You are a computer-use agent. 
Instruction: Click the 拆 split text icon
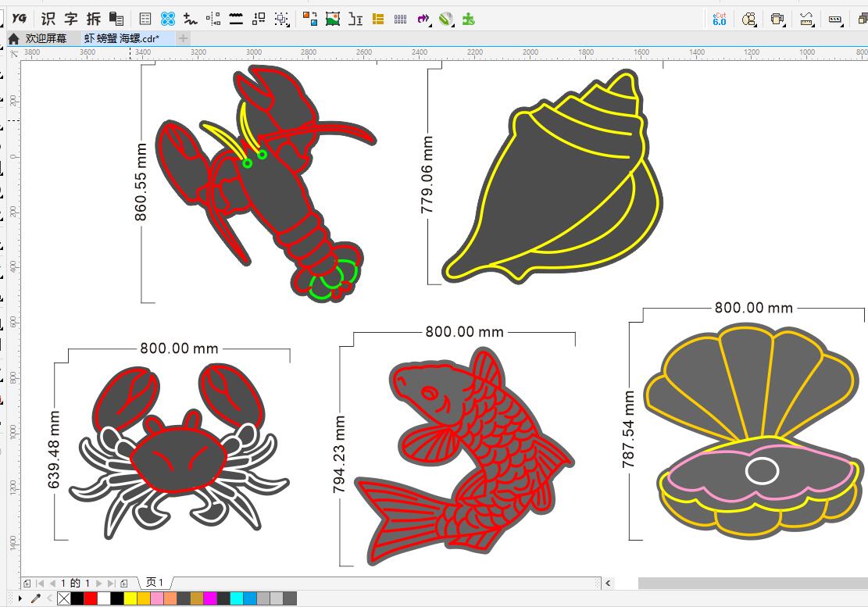click(94, 19)
